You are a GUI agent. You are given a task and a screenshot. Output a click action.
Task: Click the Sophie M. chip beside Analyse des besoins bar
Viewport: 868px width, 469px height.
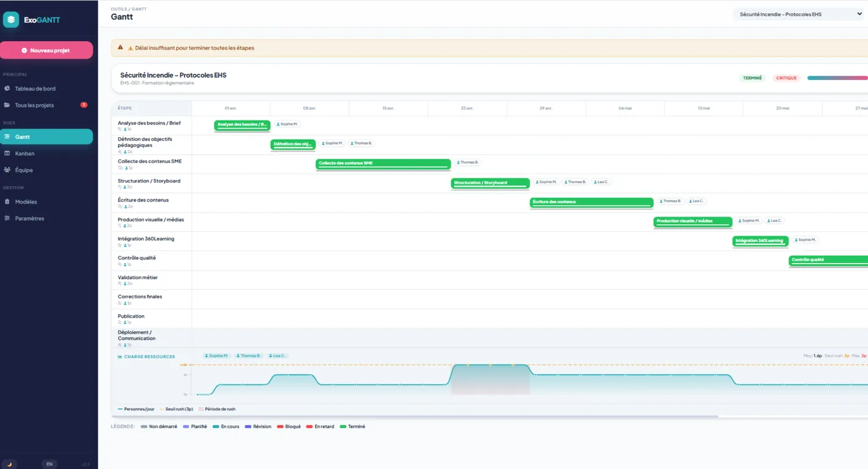287,124
